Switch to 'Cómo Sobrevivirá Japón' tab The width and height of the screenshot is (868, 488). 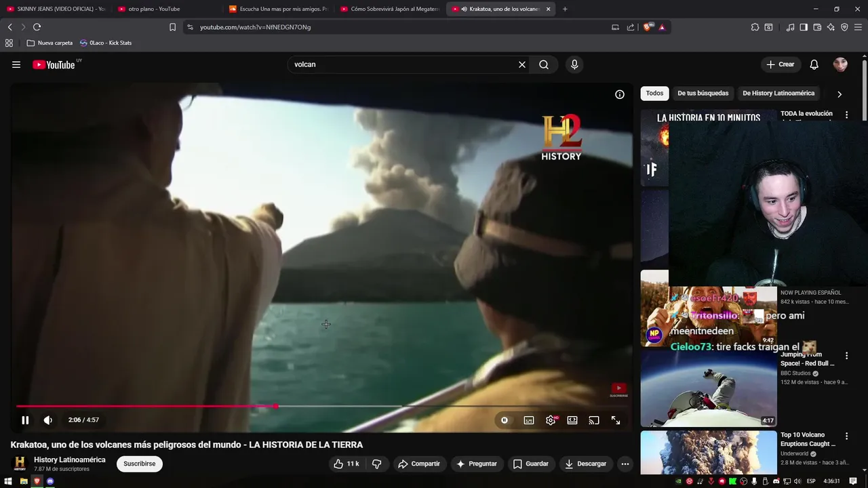click(389, 9)
